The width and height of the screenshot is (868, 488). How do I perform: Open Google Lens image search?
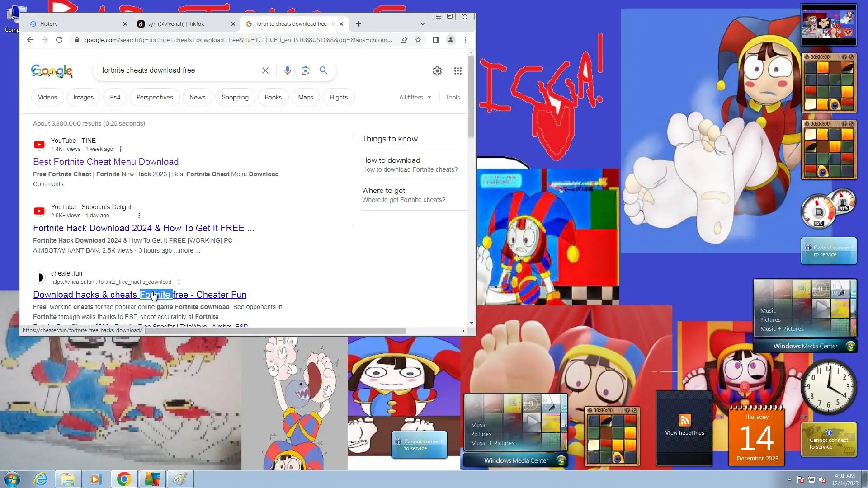[306, 70]
